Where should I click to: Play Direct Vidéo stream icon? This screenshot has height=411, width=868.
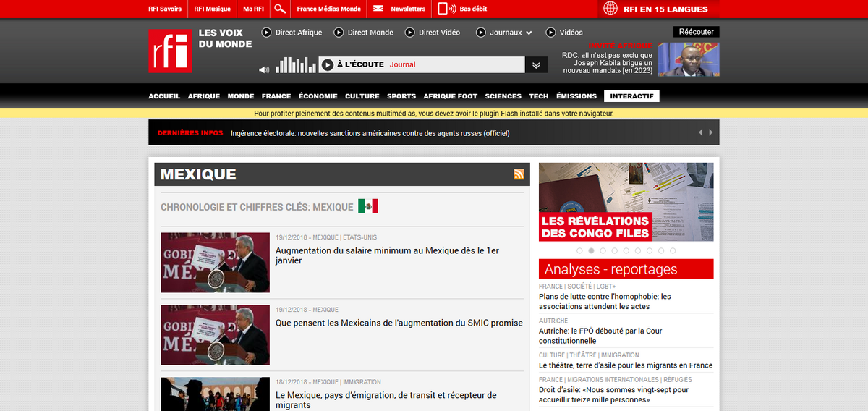(x=410, y=33)
